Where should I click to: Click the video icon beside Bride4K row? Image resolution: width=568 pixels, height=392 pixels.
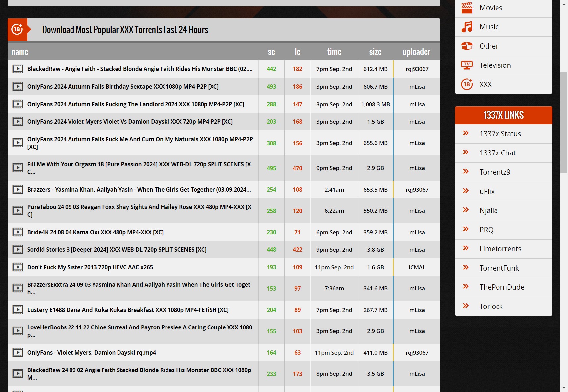(18, 232)
